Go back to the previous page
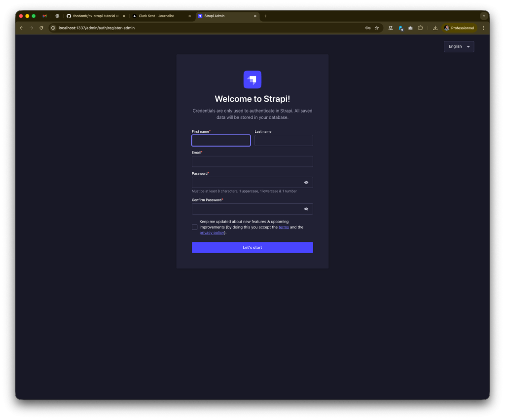The image size is (505, 420). click(x=22, y=28)
